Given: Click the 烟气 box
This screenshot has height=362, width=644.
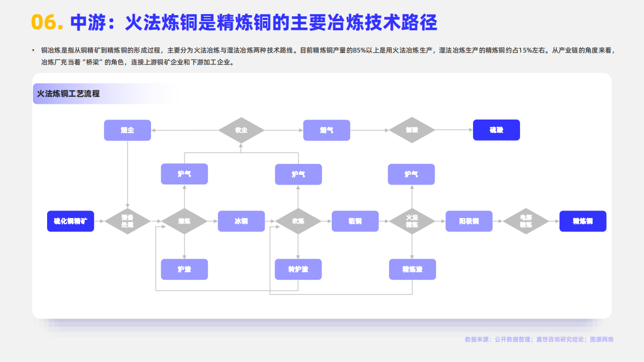Looking at the screenshot, I should [326, 130].
